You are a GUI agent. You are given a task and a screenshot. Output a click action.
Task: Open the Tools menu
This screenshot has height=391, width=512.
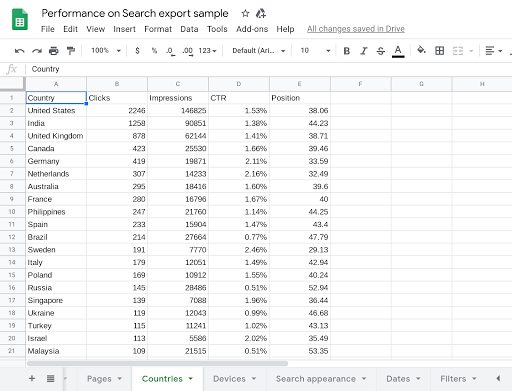(217, 29)
